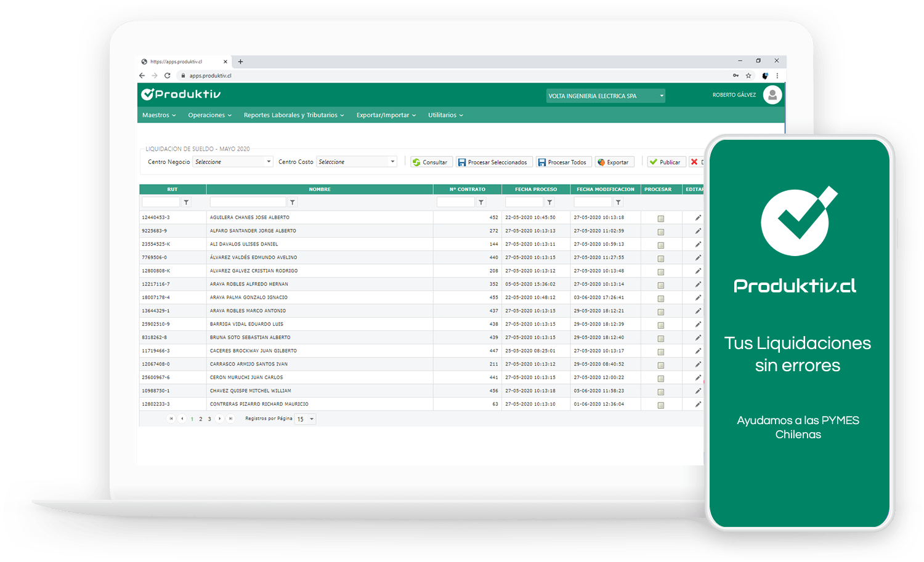
Task: Open the VOLTA INGENIERIA ELECTRICA SPA company dropdown
Action: pos(606,96)
